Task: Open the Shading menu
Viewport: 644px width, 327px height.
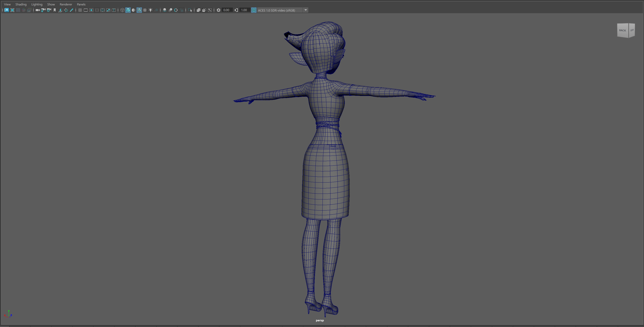Action: 21,4
